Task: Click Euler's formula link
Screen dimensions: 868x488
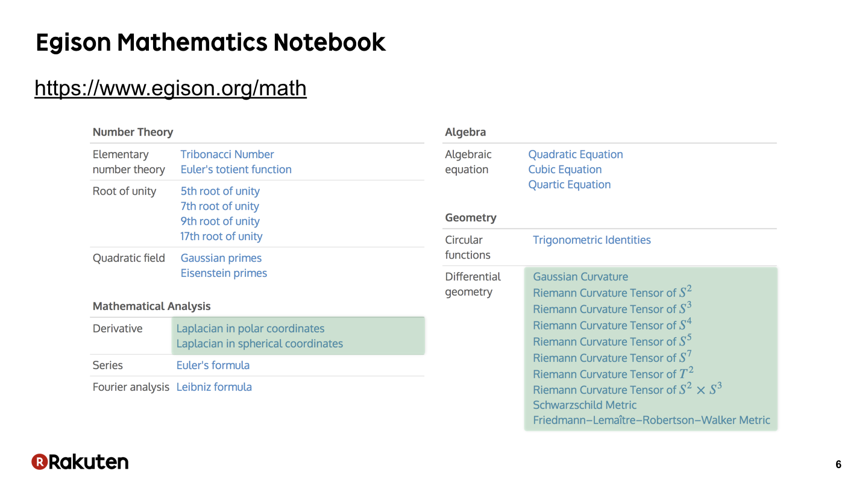Action: [x=213, y=366]
